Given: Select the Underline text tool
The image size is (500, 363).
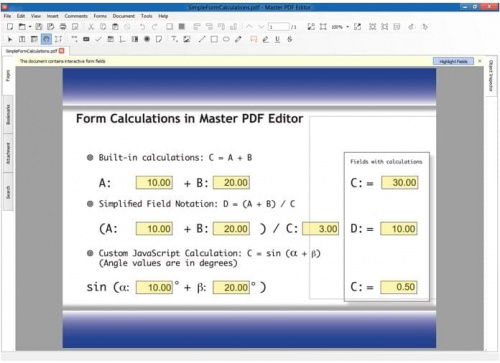Looking at the screenshot, I should point(277,39).
